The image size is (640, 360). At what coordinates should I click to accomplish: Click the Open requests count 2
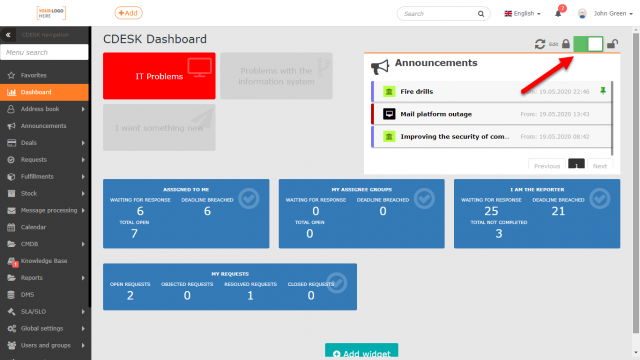coord(130,296)
